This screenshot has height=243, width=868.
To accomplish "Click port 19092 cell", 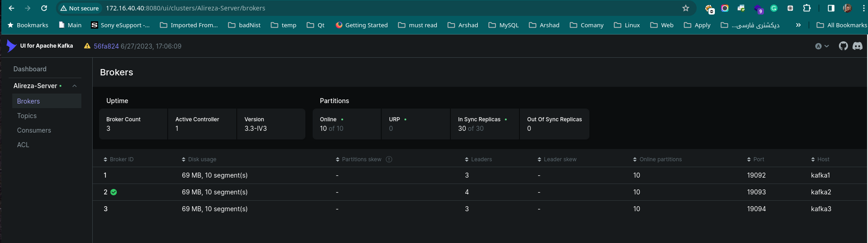I will [756, 175].
